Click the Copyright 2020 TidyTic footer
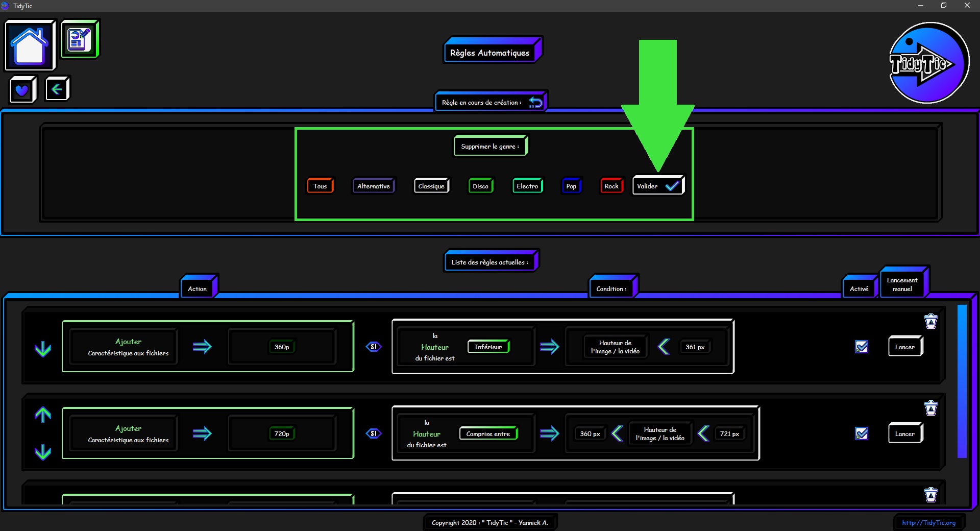 pyautogui.click(x=490, y=522)
